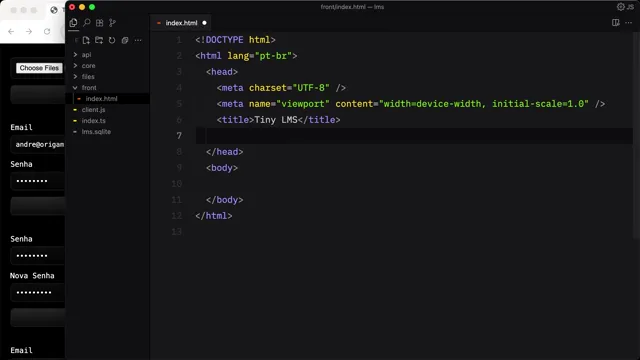This screenshot has width=640, height=360.
Task: Click the opening body tag
Action: click(222, 168)
